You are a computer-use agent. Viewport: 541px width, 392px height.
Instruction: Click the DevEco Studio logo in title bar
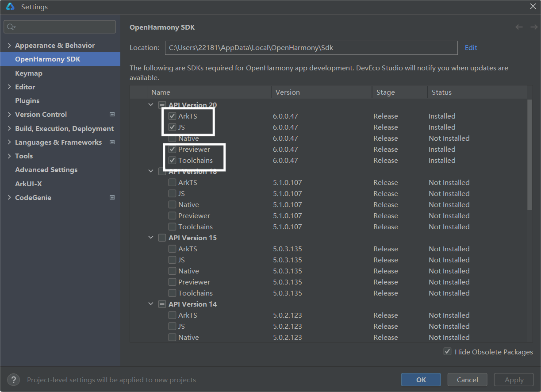tap(10, 7)
